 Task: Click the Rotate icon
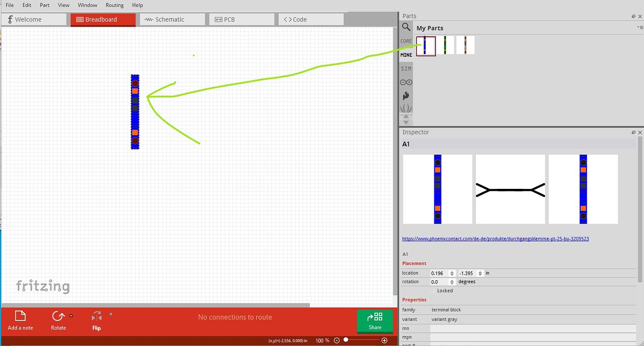(x=58, y=316)
